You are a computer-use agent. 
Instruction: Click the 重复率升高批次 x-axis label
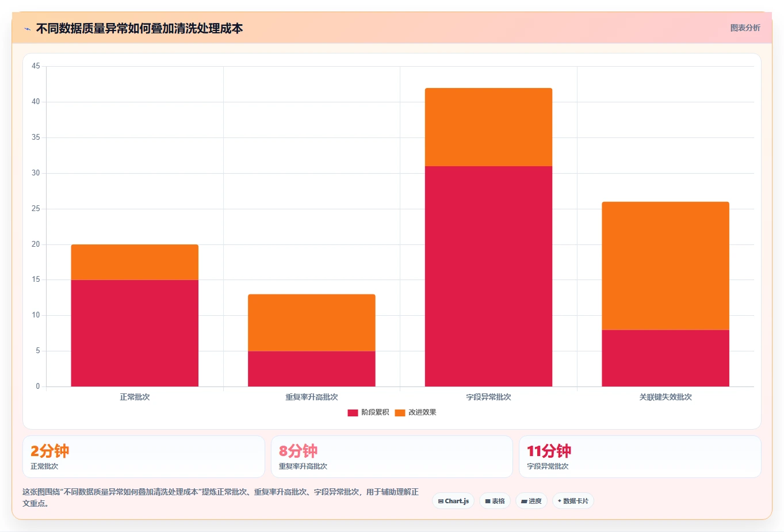tap(312, 397)
